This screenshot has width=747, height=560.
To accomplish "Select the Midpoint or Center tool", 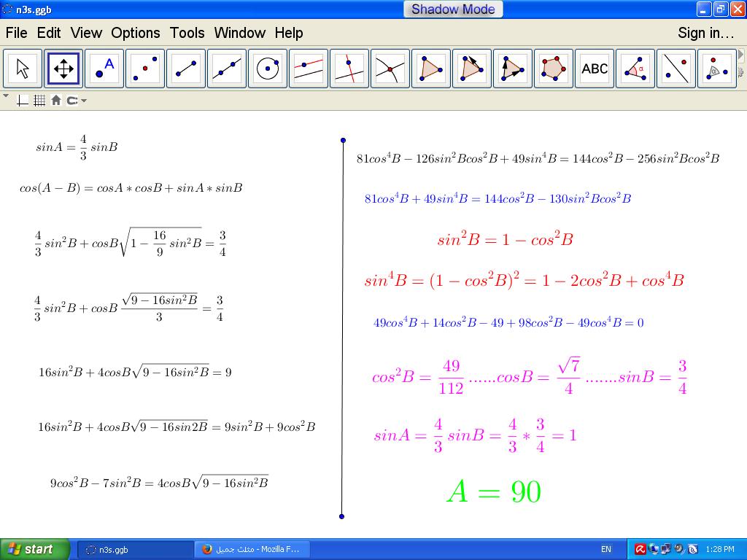I will coord(145,69).
